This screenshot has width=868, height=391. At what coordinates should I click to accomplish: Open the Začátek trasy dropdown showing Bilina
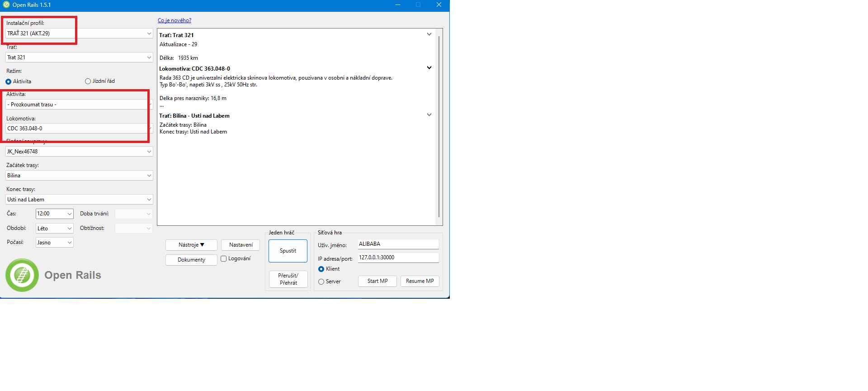tap(79, 176)
